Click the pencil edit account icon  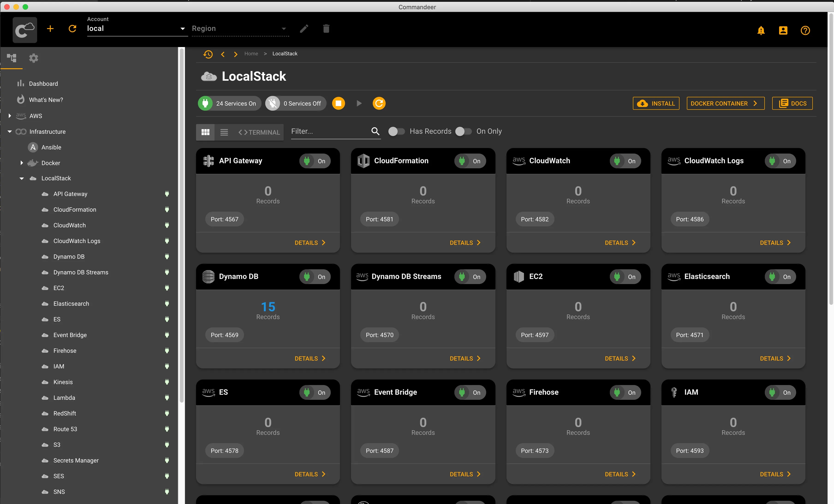pyautogui.click(x=304, y=29)
